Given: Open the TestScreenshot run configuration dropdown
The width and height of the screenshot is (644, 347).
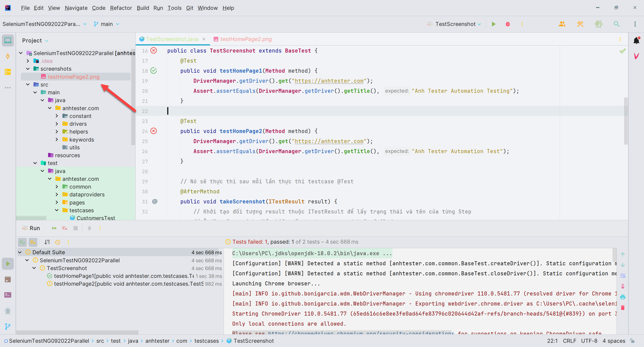Looking at the screenshot, I should click(x=455, y=24).
